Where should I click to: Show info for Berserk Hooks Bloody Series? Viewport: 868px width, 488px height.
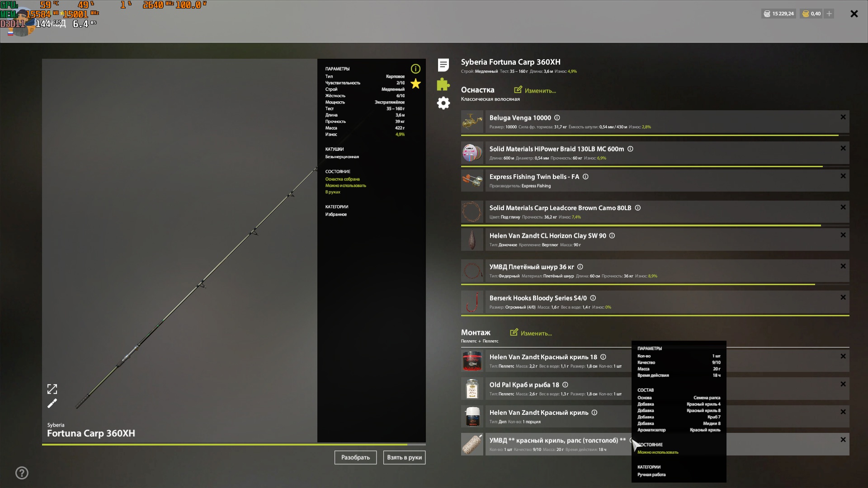(593, 298)
